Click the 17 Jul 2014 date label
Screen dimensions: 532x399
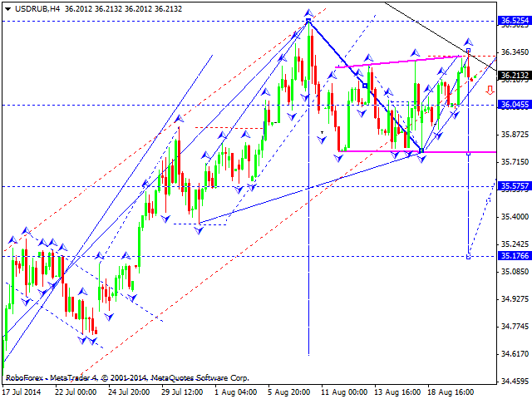click(x=21, y=391)
